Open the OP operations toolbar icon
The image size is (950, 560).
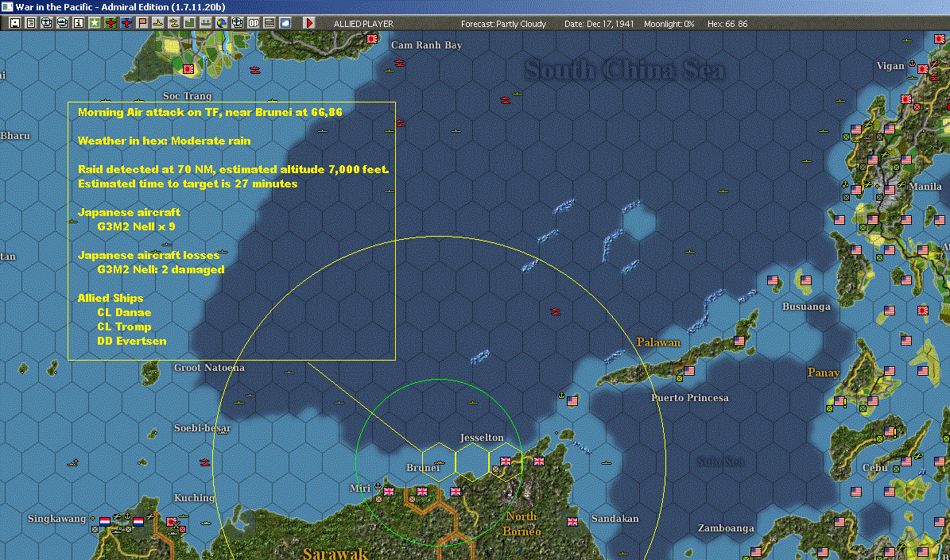tap(254, 23)
